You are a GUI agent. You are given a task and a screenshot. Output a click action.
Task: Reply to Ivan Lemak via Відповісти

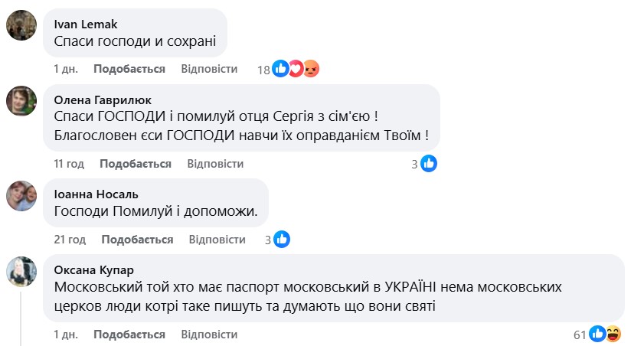coord(209,69)
